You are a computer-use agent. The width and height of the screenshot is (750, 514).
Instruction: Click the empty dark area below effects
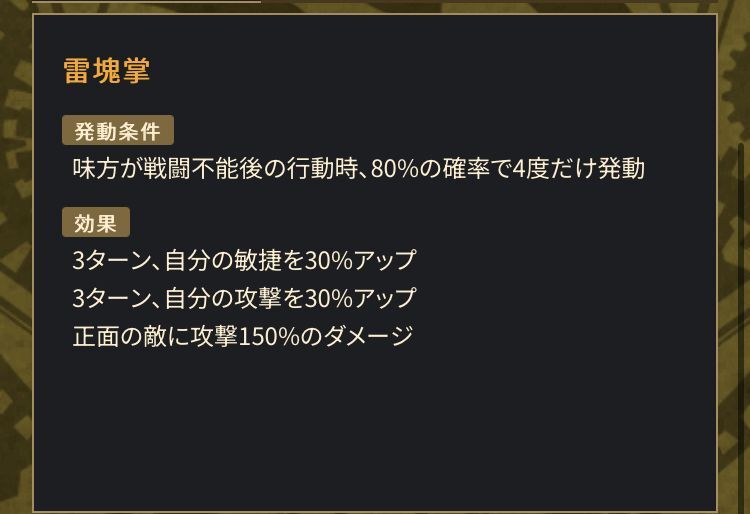(x=375, y=430)
